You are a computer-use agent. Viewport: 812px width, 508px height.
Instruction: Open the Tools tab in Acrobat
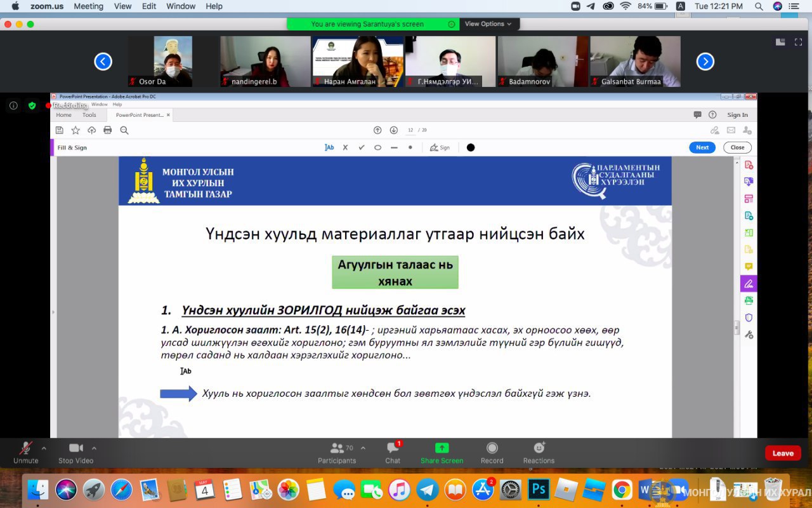tap(89, 115)
